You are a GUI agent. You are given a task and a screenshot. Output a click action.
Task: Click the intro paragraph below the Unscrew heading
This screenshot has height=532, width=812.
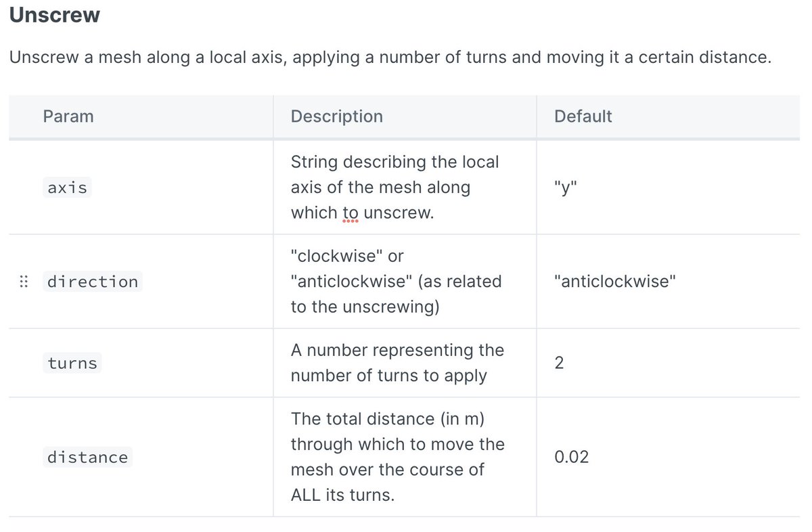[x=390, y=58]
